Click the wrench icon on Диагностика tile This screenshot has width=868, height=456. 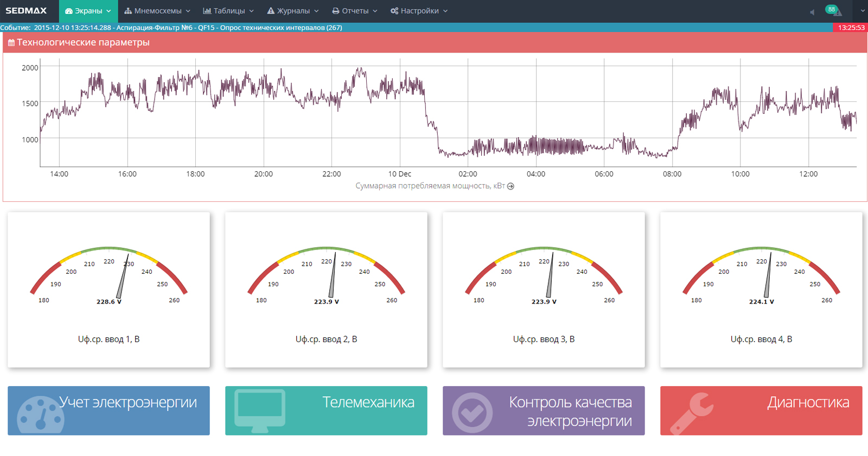(691, 414)
